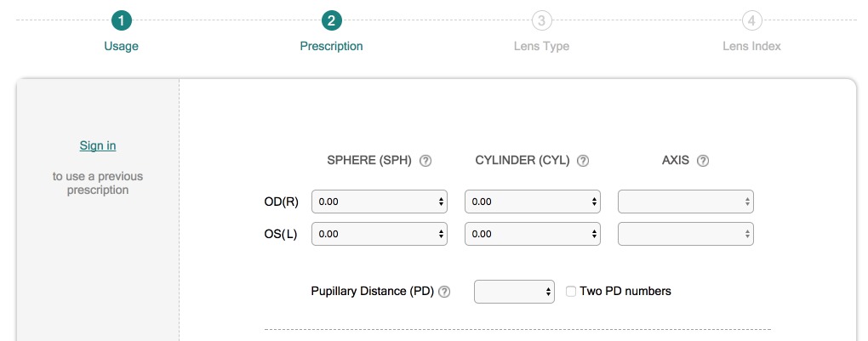This screenshot has width=868, height=341.
Task: Click the step 4 Lens Index circle
Action: click(x=751, y=20)
